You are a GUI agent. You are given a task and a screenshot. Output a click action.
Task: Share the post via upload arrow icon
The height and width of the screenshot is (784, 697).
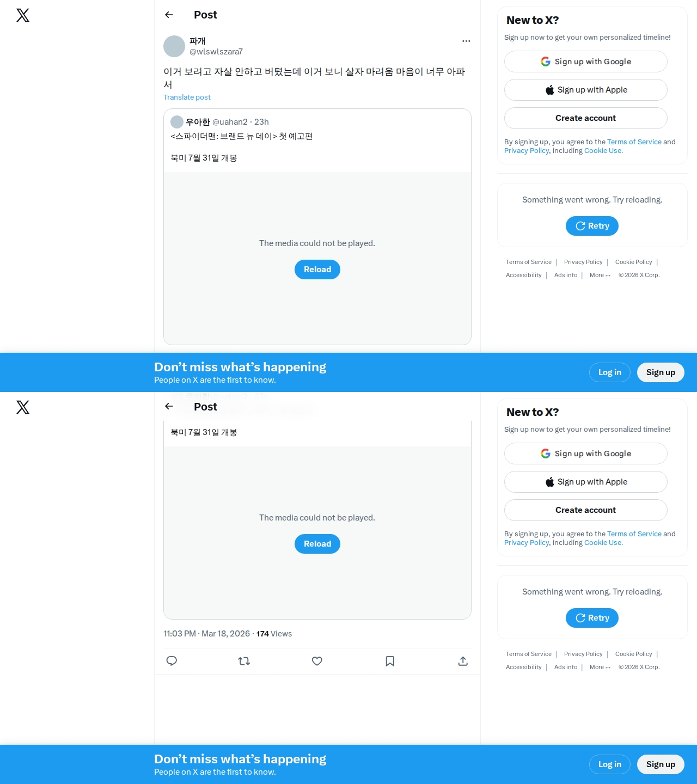[x=463, y=661]
